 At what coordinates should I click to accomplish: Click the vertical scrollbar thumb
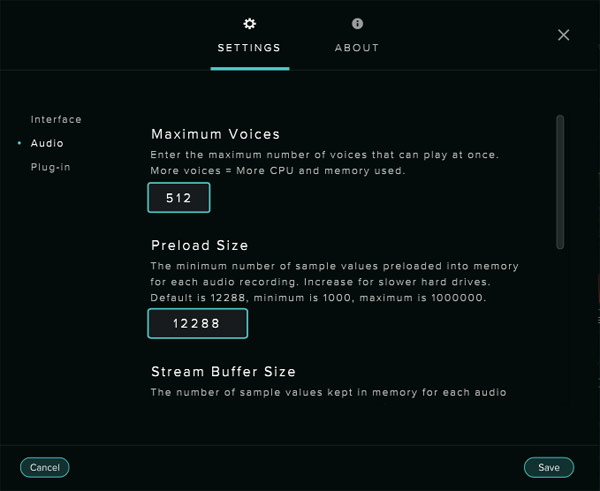pyautogui.click(x=560, y=181)
